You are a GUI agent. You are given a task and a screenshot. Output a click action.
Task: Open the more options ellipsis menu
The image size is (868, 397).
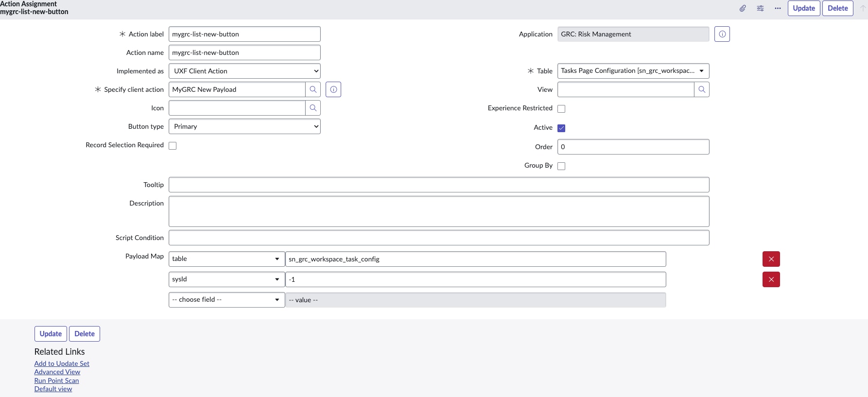pyautogui.click(x=778, y=8)
